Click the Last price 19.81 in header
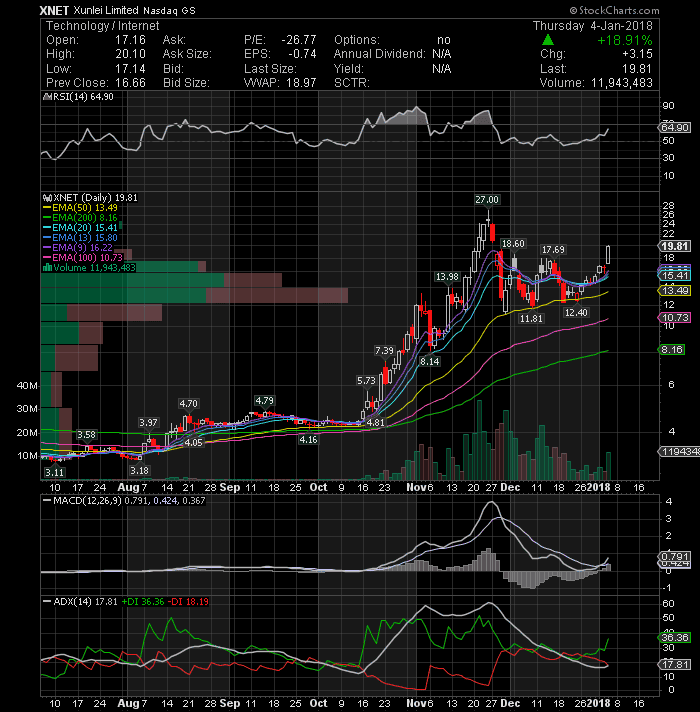 click(636, 69)
